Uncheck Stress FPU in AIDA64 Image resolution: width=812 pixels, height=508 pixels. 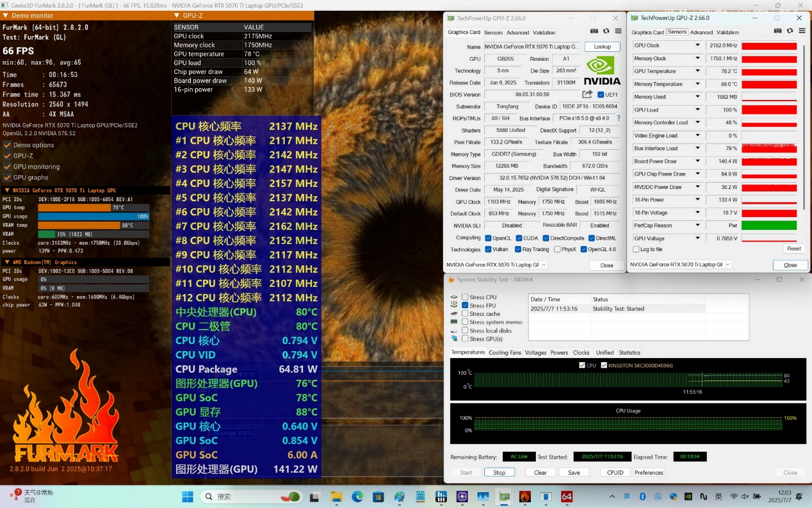(x=465, y=306)
